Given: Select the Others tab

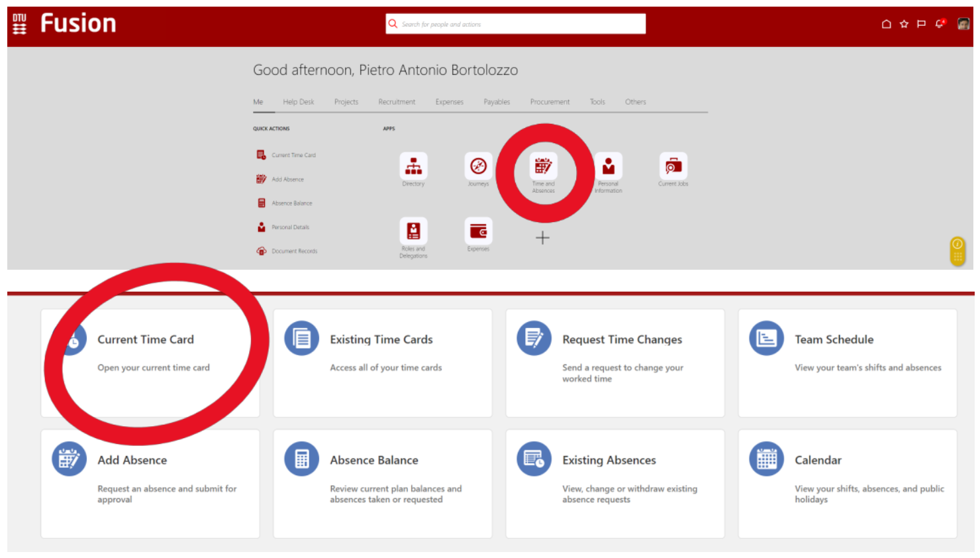Looking at the screenshot, I should 636,102.
